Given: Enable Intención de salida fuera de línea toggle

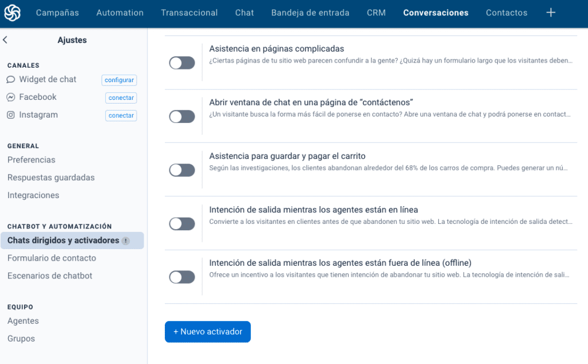Looking at the screenshot, I should coord(182,277).
